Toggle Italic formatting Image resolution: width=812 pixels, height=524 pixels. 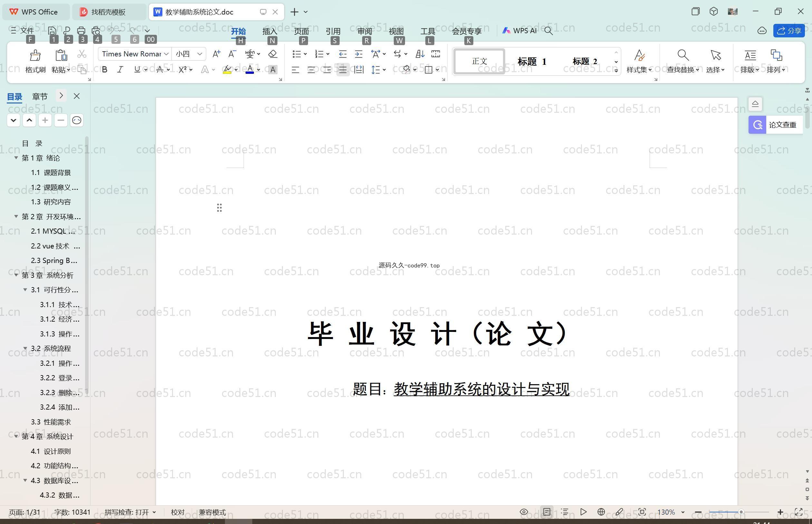pos(120,70)
